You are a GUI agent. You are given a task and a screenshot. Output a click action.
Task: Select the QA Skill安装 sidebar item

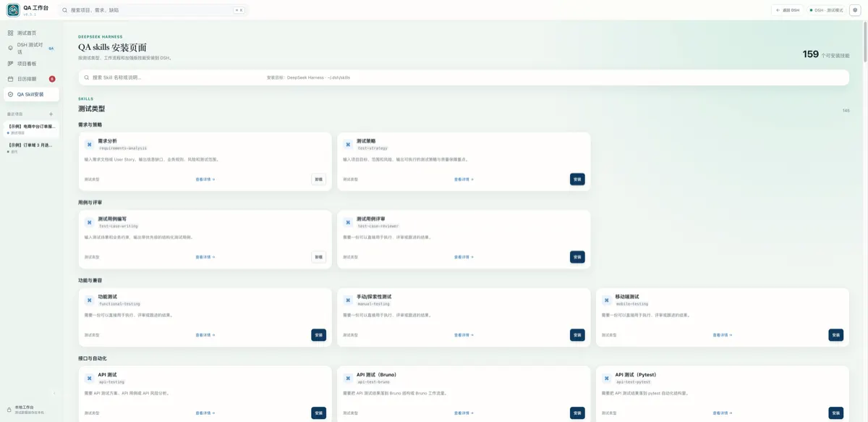coord(31,94)
